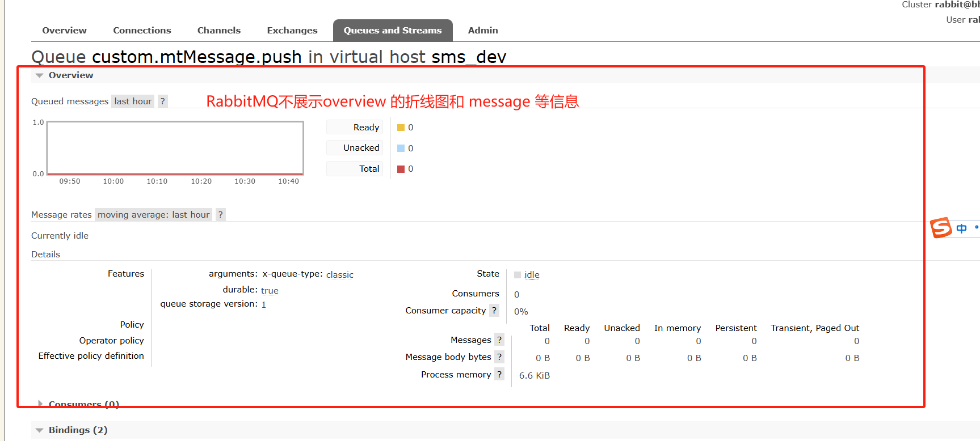This screenshot has height=441, width=980.
Task: Show help for Consumer capacity
Action: click(x=494, y=311)
